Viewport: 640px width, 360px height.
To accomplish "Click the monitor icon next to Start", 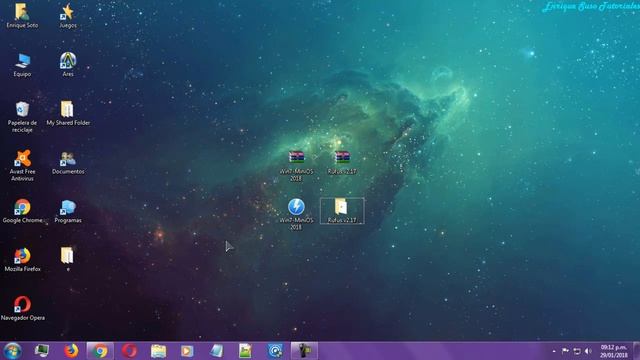I will coord(42,351).
